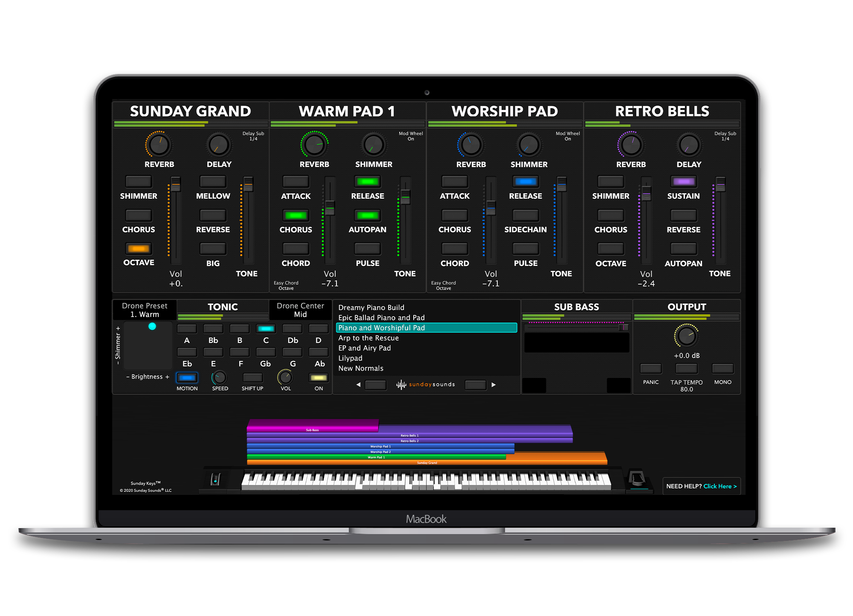Image resolution: width=853 pixels, height=616 pixels.
Task: Enable Pulse on Warm Pad 1
Action: (x=367, y=249)
